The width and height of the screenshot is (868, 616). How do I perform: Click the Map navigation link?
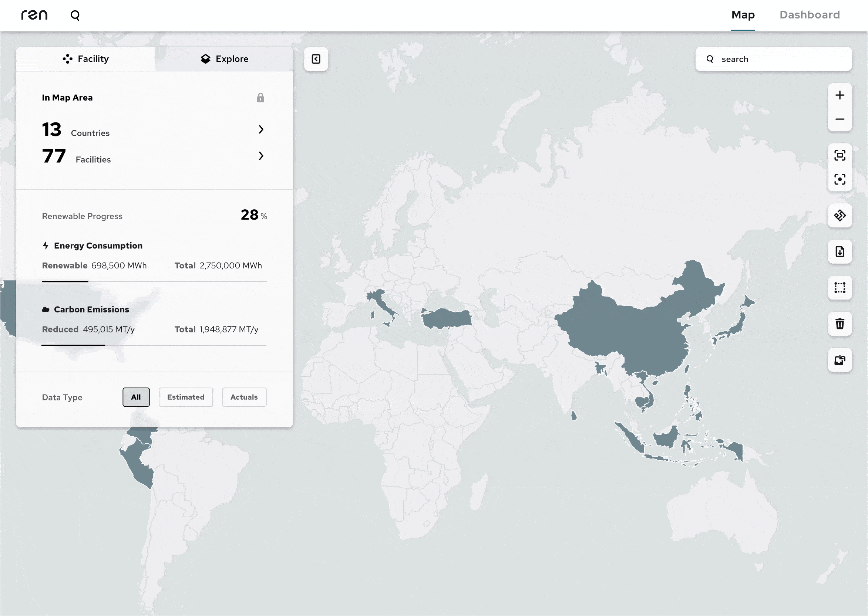[743, 15]
